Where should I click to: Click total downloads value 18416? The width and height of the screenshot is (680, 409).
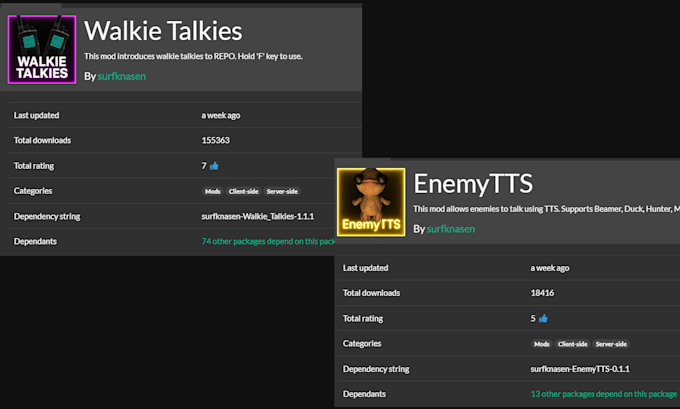(542, 293)
